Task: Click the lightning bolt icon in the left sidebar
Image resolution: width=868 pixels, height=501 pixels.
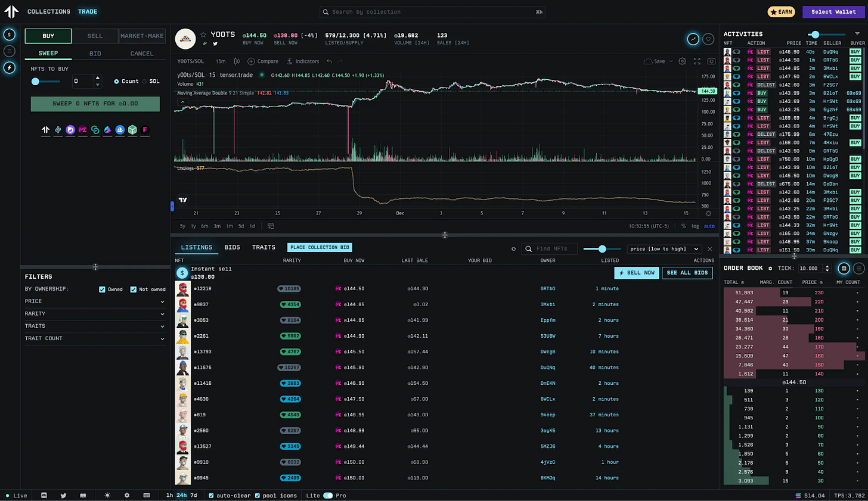Action: click(10, 68)
